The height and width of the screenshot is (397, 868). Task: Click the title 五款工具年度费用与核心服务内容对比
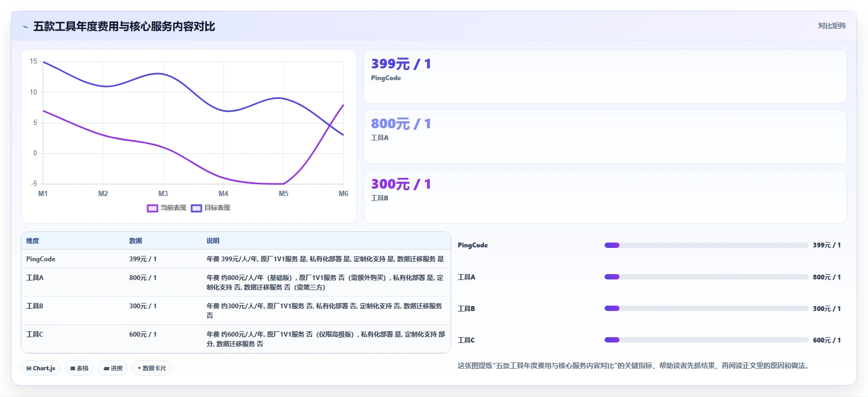coord(124,27)
